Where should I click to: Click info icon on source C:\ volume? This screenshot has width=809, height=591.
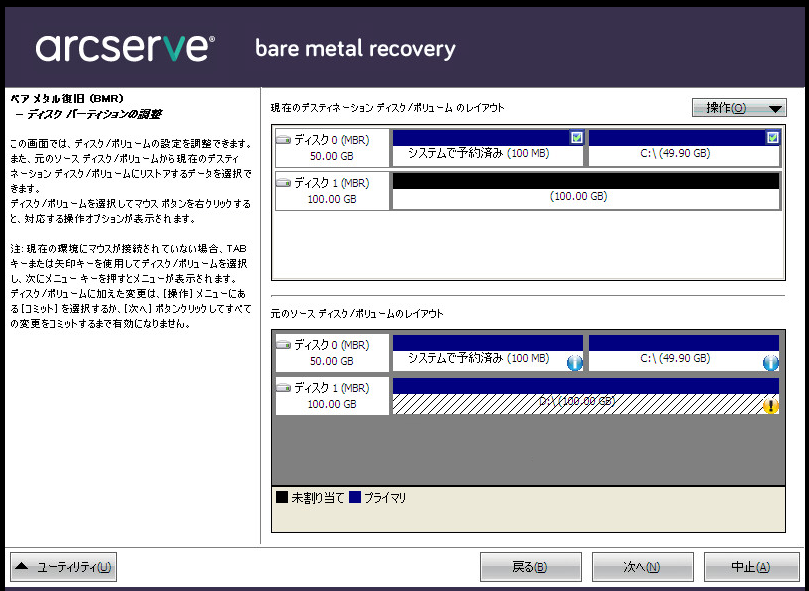point(770,363)
